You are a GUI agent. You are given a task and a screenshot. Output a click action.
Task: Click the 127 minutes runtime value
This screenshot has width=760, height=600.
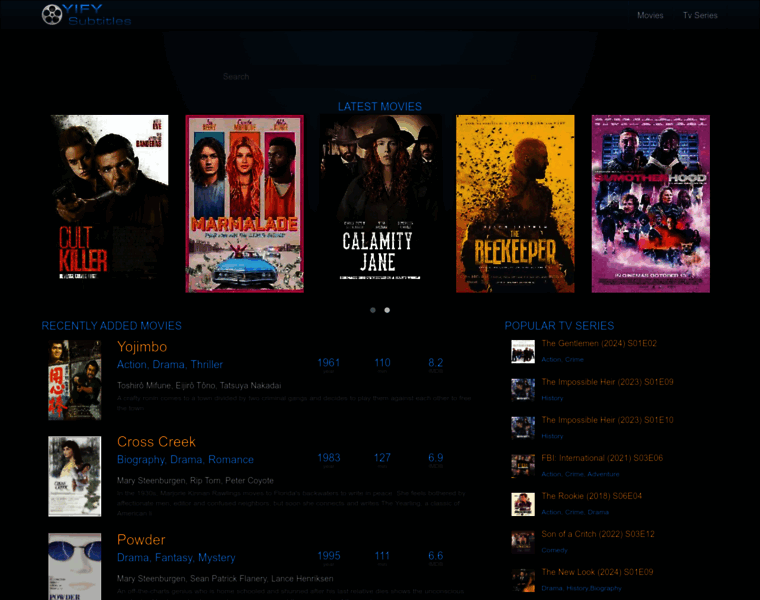pyautogui.click(x=382, y=458)
